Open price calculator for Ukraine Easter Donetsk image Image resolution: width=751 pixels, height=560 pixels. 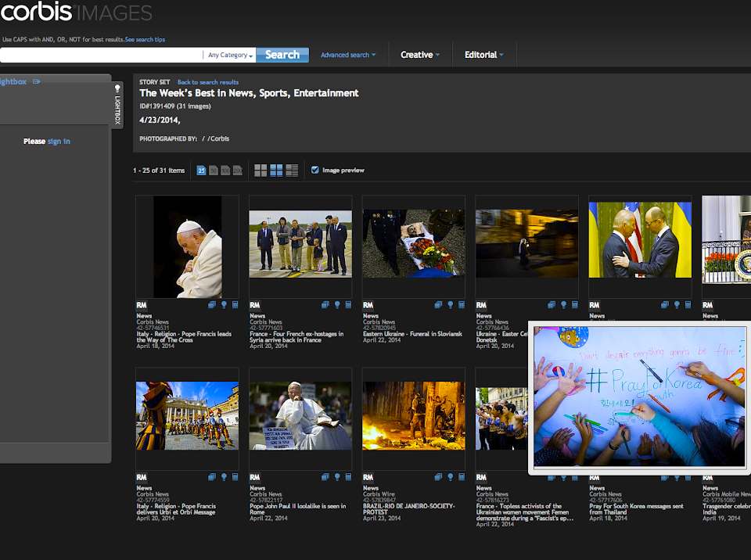click(x=575, y=305)
